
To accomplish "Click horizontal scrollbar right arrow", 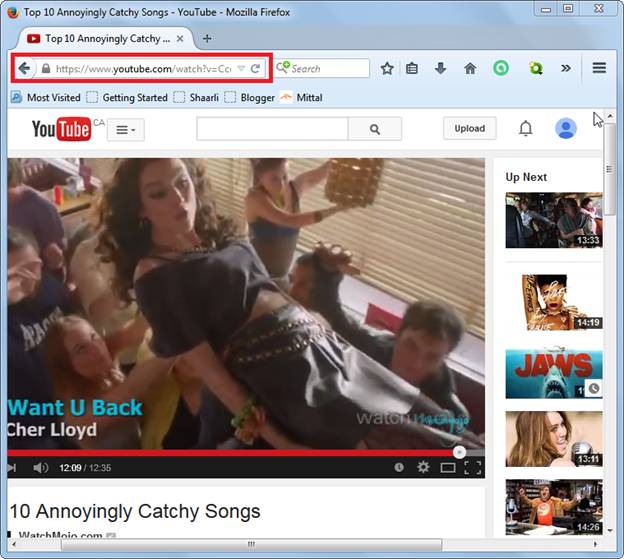I will [x=596, y=544].
